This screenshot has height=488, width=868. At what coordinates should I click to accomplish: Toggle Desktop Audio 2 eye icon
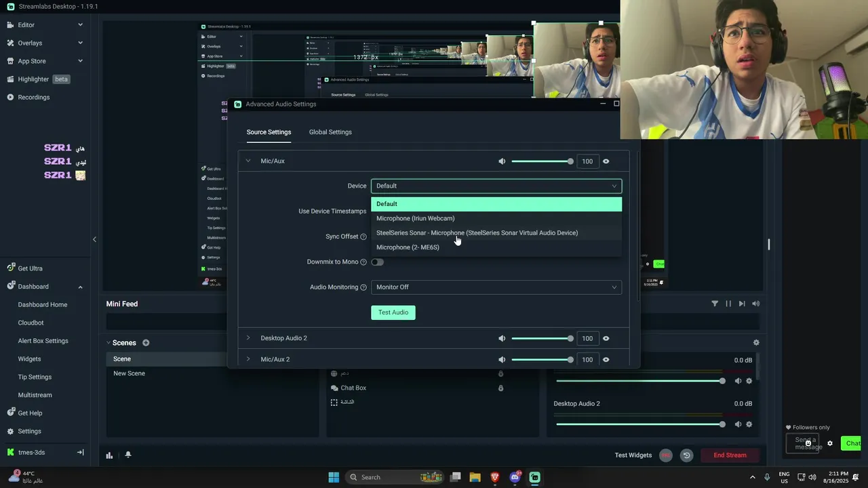[x=606, y=338]
